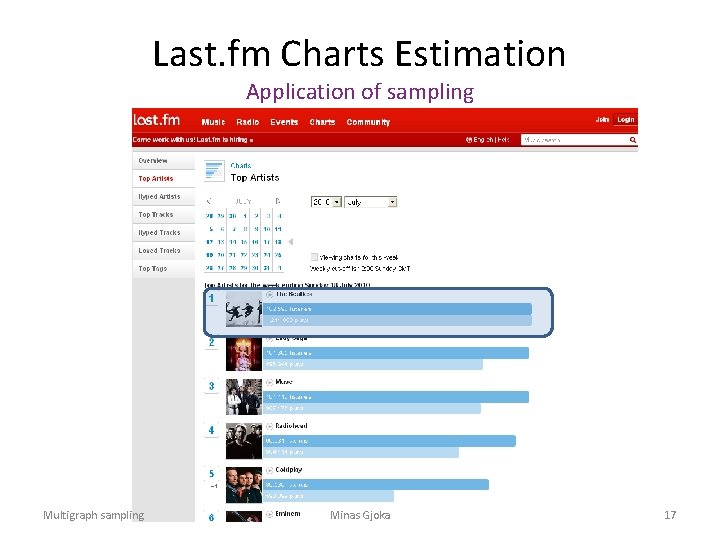Open the year dropdown
The height and width of the screenshot is (540, 720).
click(326, 202)
